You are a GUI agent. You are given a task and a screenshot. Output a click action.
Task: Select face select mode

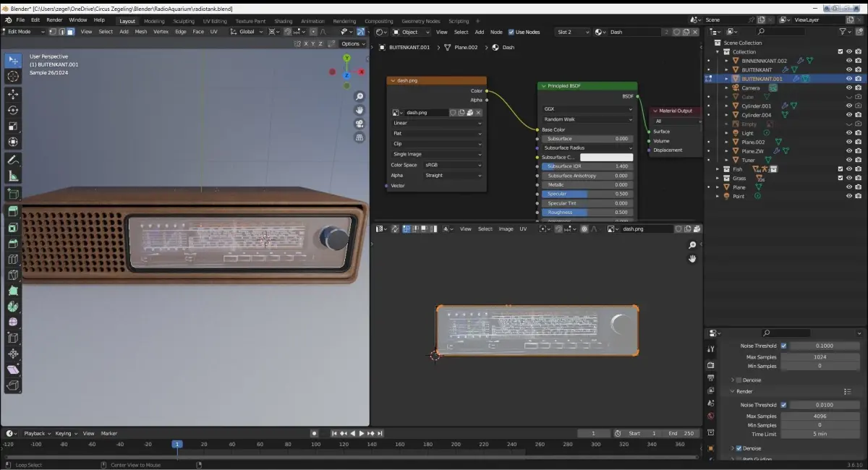(x=70, y=32)
